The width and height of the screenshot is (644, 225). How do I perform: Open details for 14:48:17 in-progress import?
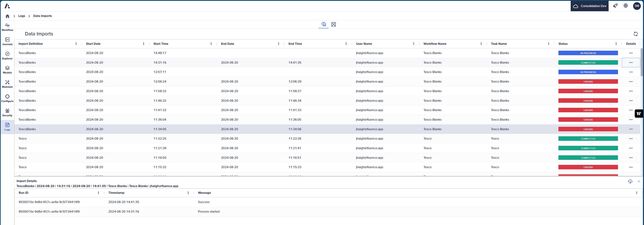click(x=631, y=53)
